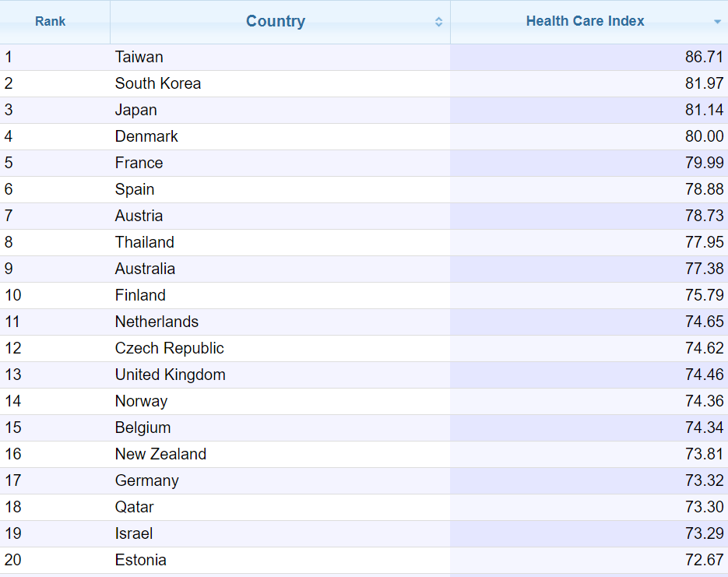Open the Taiwan row at rank 1

(139, 57)
